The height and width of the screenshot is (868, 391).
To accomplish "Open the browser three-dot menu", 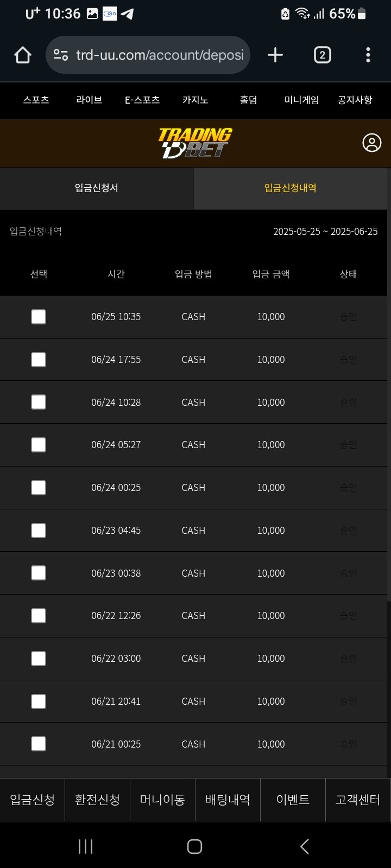I will click(368, 55).
